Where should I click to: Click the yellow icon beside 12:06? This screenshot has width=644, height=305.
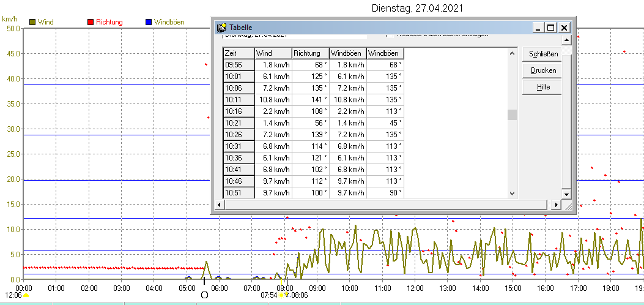[26, 295]
